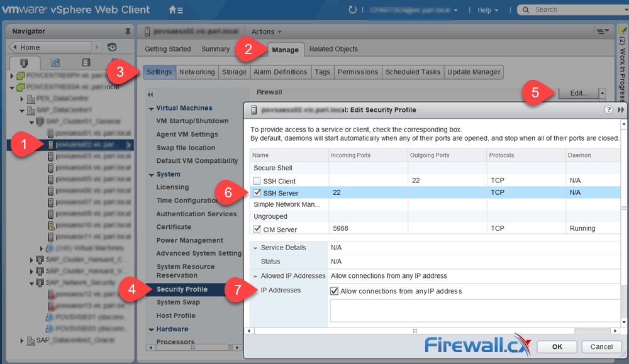Open the Summary tab

[215, 49]
